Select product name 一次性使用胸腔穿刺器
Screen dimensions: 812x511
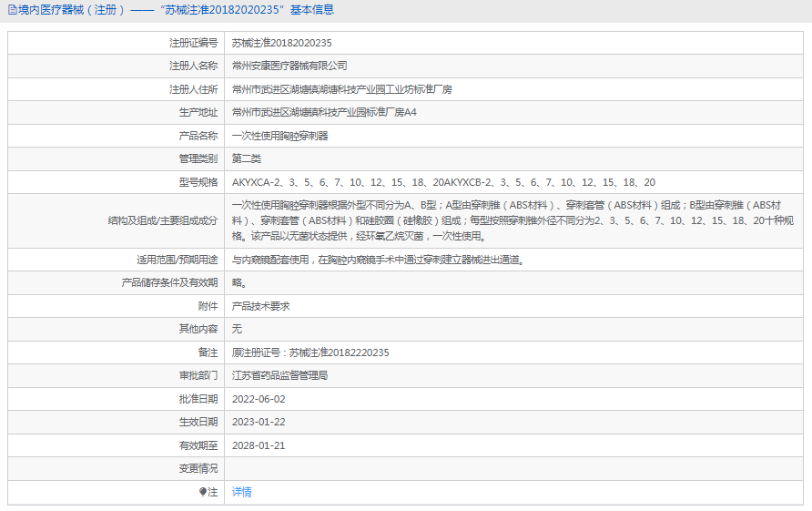point(279,136)
